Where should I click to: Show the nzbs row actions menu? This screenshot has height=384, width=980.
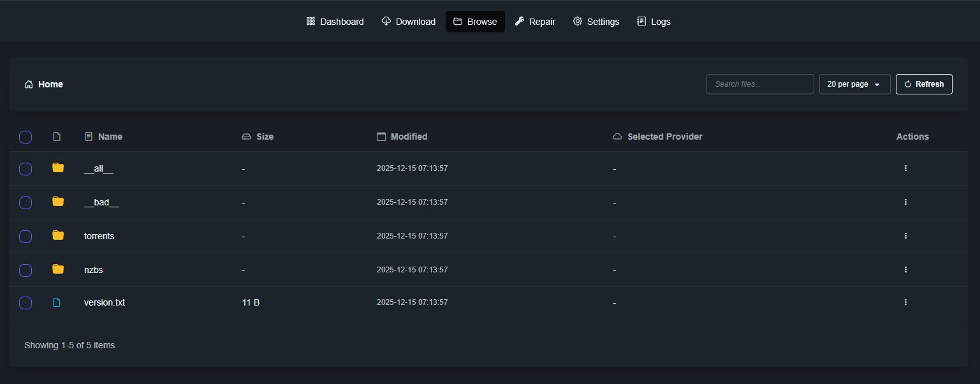coord(905,270)
